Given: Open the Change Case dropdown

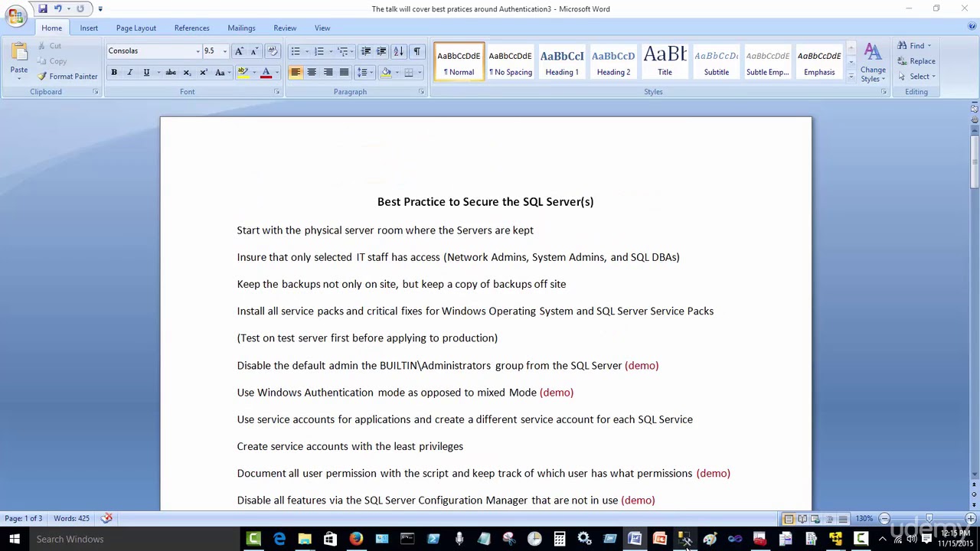Looking at the screenshot, I should [x=221, y=73].
